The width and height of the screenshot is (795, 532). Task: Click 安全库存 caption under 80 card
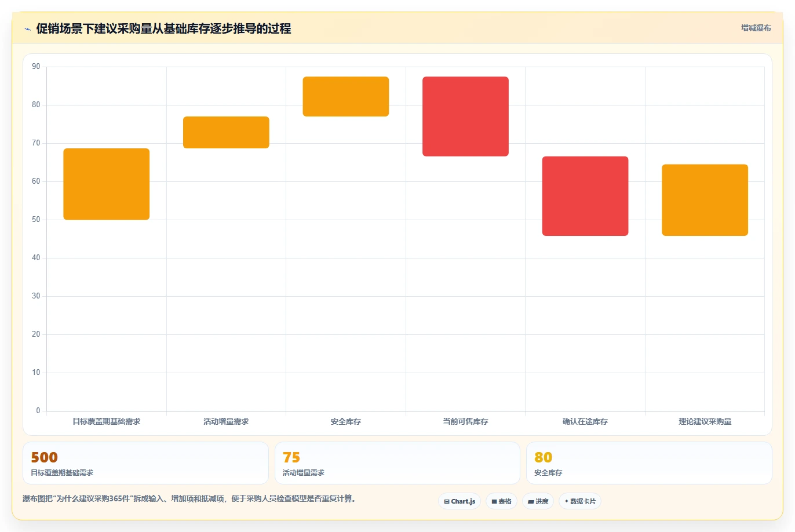548,473
